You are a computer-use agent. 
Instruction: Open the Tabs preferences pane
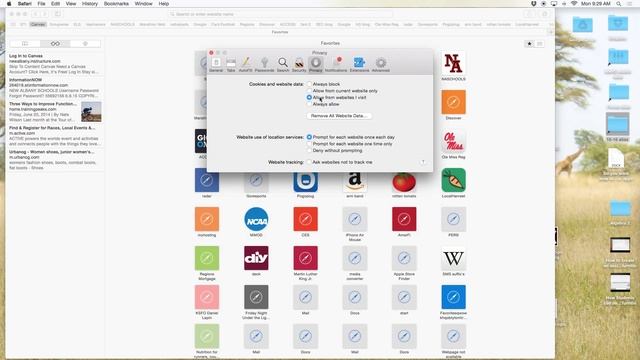231,64
